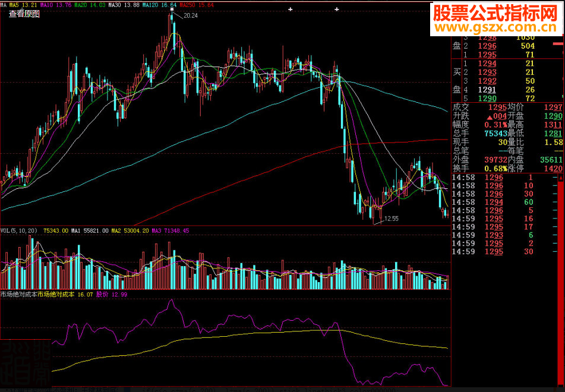Visit the www.gszx.com.cn website banner
Viewport: 565px width, 392px height.
[x=496, y=19]
